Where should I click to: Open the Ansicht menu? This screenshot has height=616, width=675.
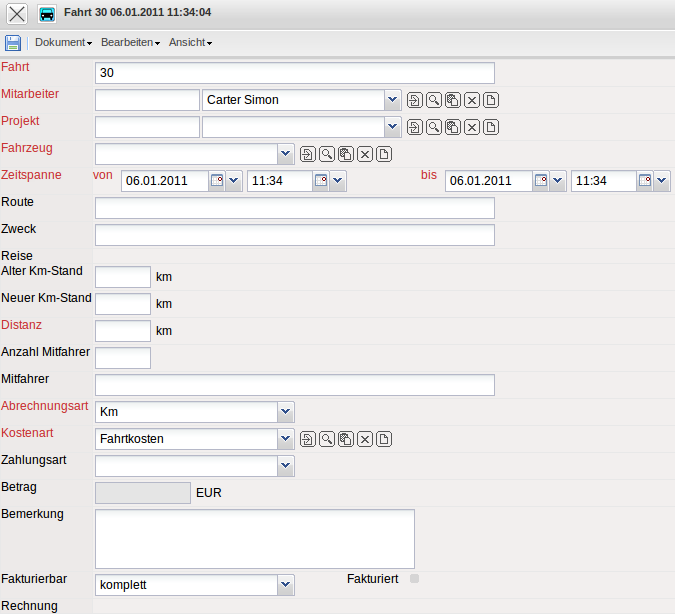190,43
